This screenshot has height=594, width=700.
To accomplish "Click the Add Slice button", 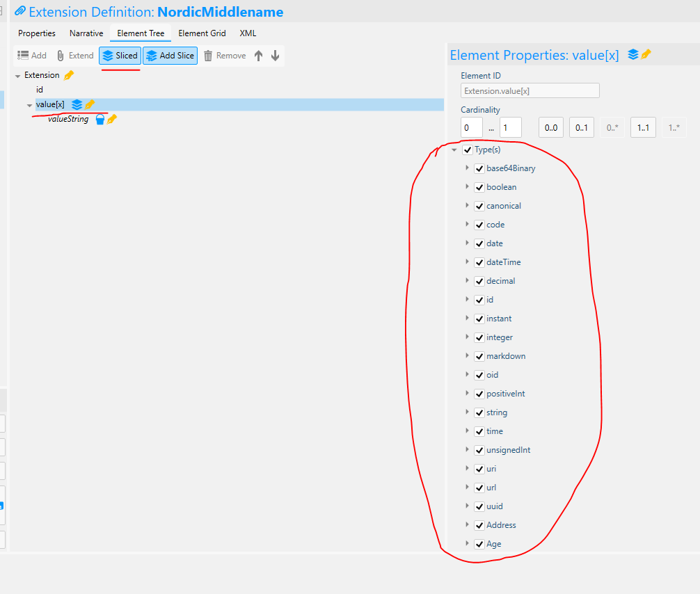I will (x=170, y=56).
